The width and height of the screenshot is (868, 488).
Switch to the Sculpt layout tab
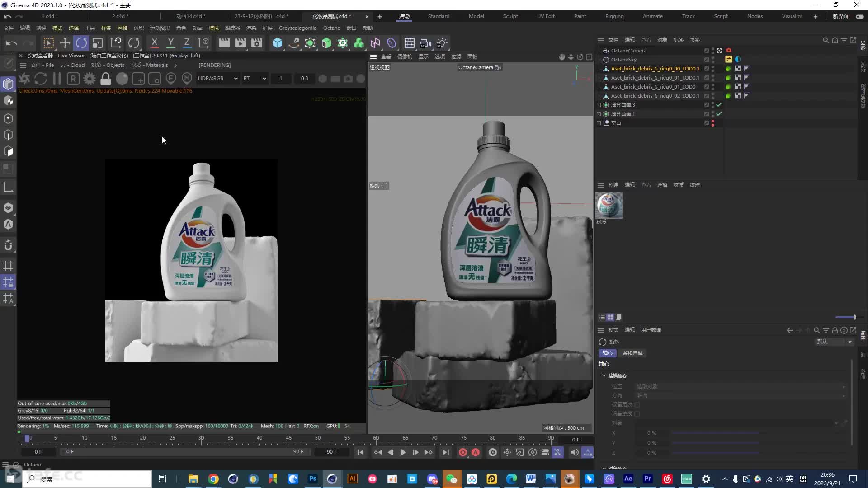(x=510, y=16)
